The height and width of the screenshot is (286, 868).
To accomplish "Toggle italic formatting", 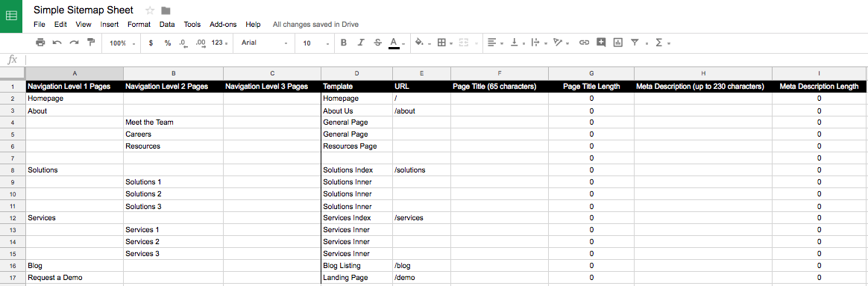I will [361, 43].
